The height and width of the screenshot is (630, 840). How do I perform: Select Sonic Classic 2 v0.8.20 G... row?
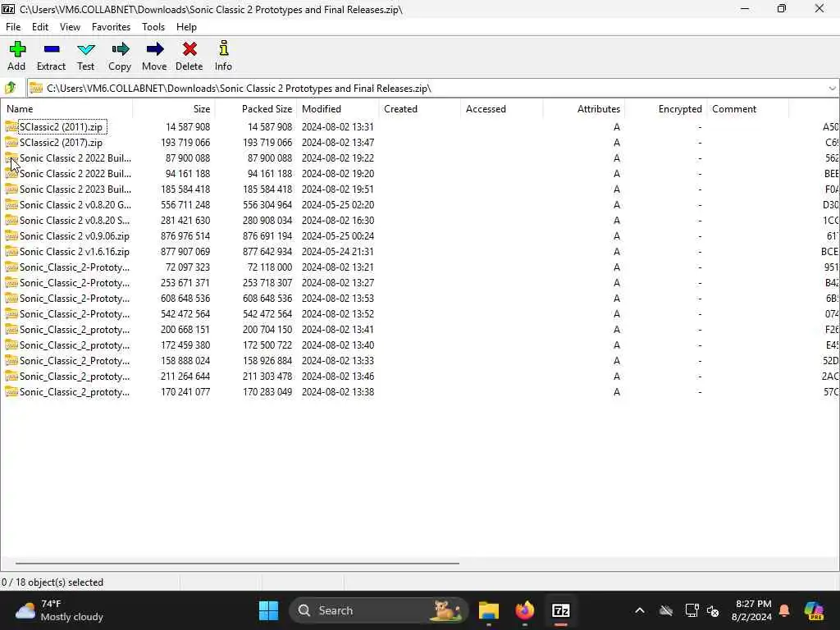[420, 204]
